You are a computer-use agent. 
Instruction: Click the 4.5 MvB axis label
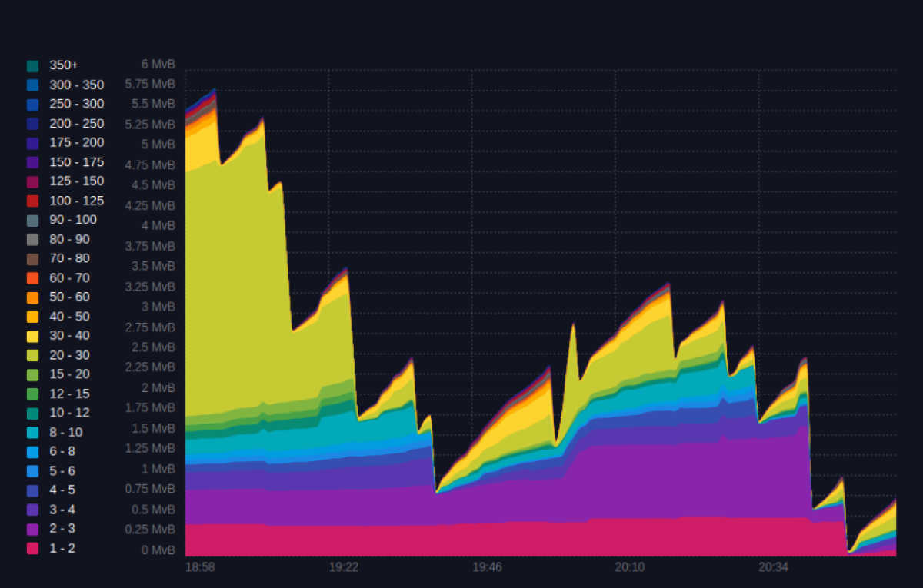153,185
